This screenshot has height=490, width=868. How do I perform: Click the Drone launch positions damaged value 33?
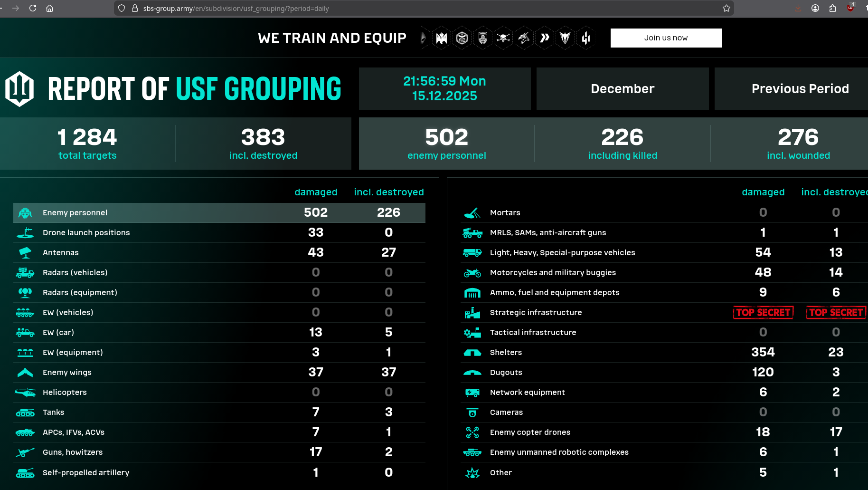coord(316,233)
